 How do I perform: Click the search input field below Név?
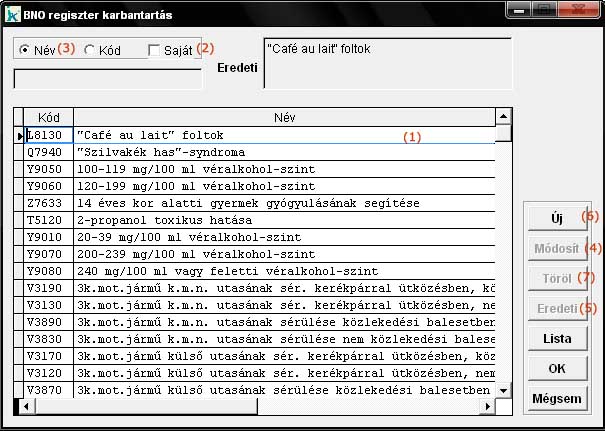pos(108,79)
